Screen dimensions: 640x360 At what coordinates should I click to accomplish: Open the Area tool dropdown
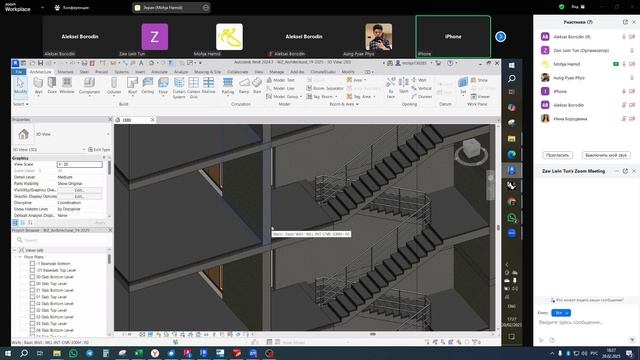click(x=364, y=80)
